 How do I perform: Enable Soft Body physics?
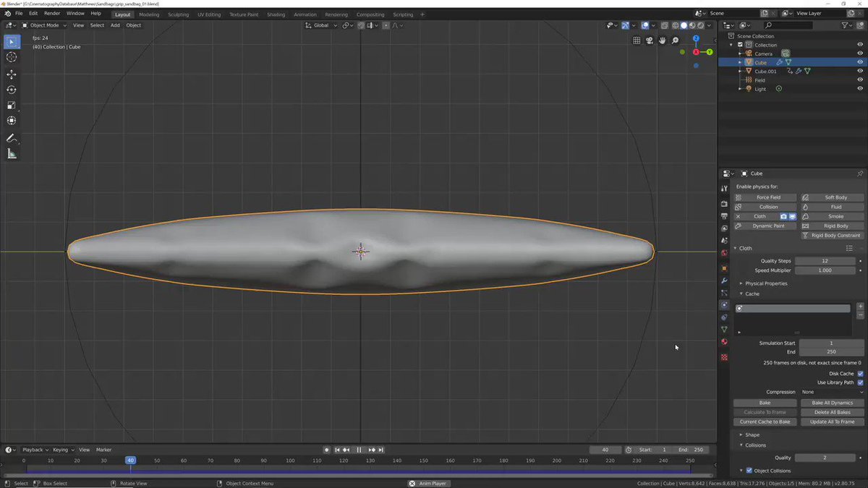(833, 197)
